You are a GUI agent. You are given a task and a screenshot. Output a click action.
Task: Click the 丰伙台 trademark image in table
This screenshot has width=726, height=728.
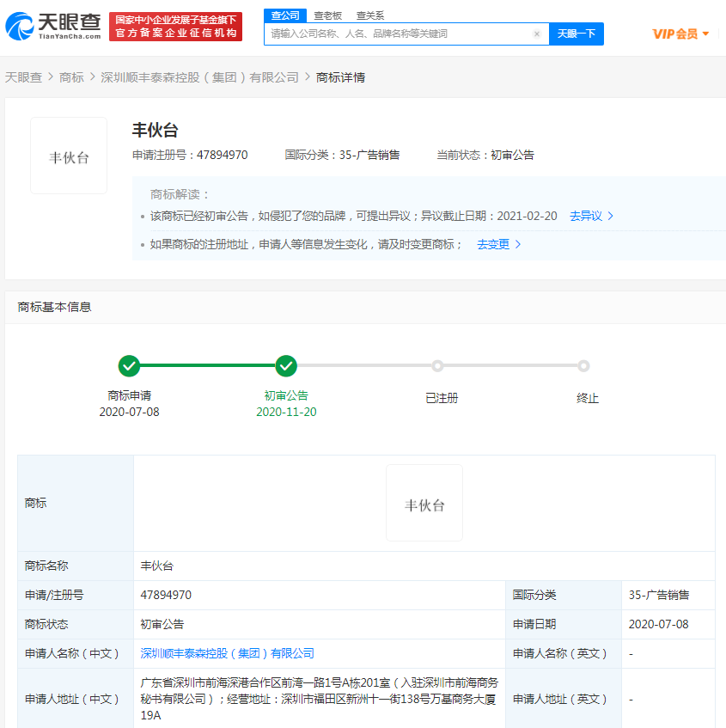424,503
